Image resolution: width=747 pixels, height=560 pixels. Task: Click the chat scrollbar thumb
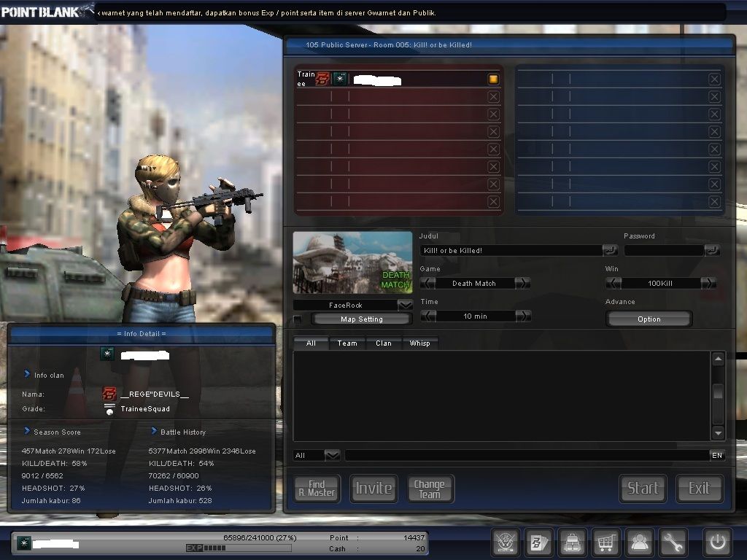click(x=718, y=392)
